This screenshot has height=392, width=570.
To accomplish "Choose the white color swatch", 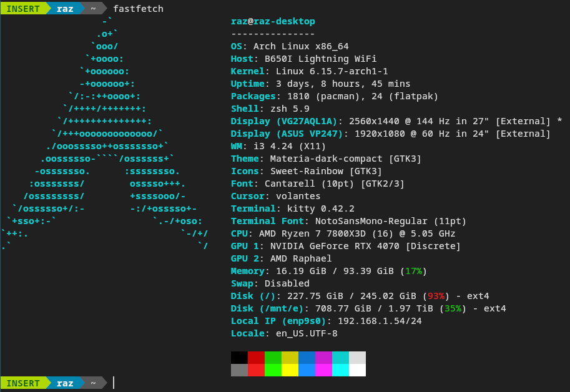I will pos(357,370).
